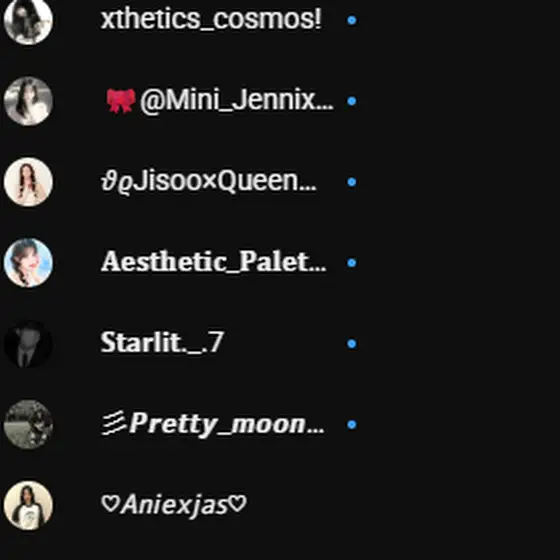Select the Pretty_moon... username
The image size is (560, 560).
tap(213, 424)
